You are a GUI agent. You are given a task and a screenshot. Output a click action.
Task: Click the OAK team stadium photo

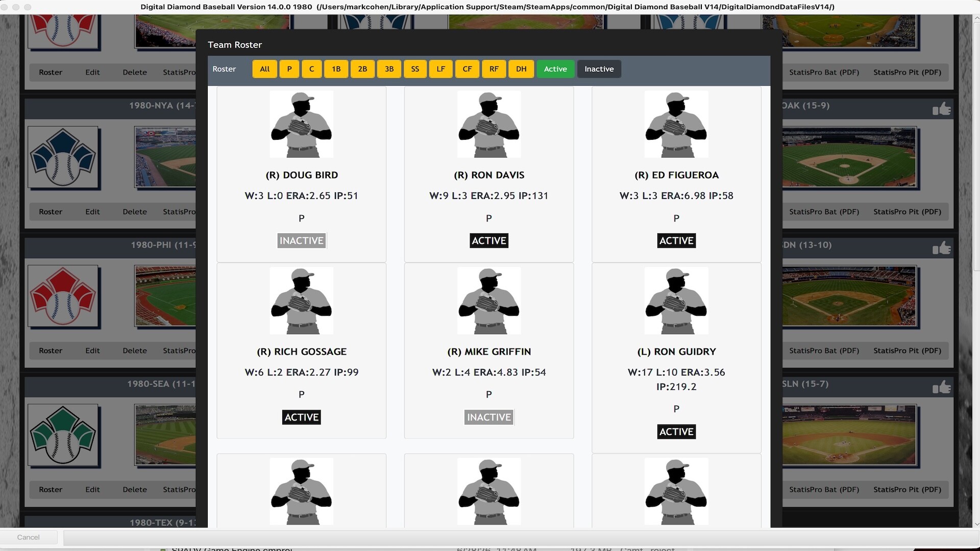[x=849, y=158]
